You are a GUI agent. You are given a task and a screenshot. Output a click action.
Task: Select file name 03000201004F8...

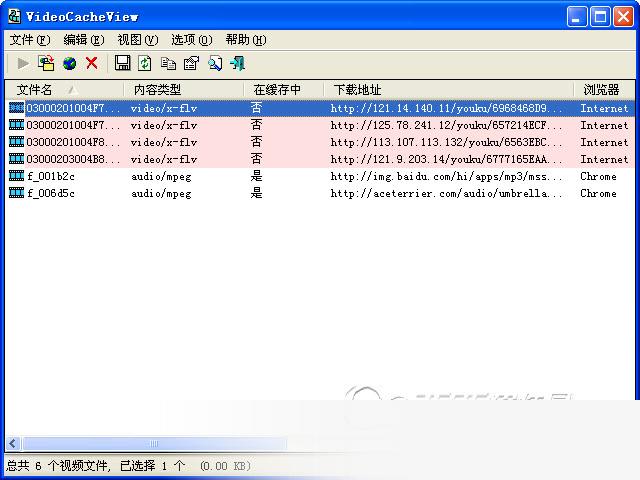pyautogui.click(x=73, y=142)
